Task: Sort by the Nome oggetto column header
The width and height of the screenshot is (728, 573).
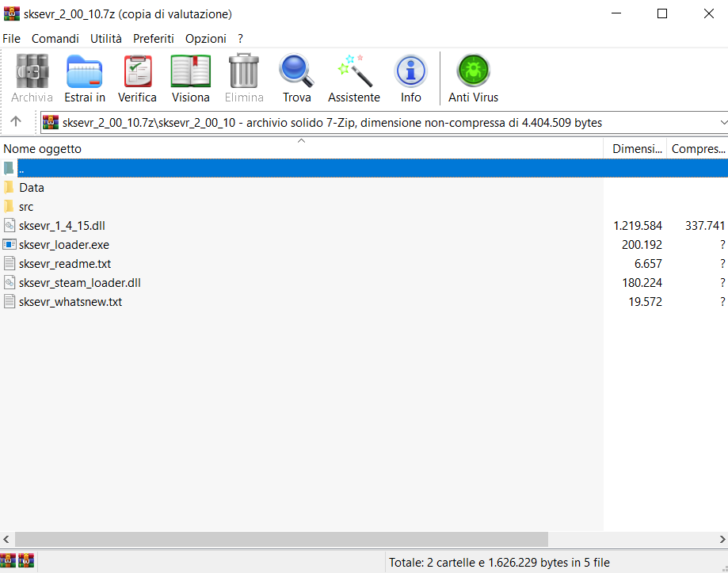Action: [x=301, y=148]
